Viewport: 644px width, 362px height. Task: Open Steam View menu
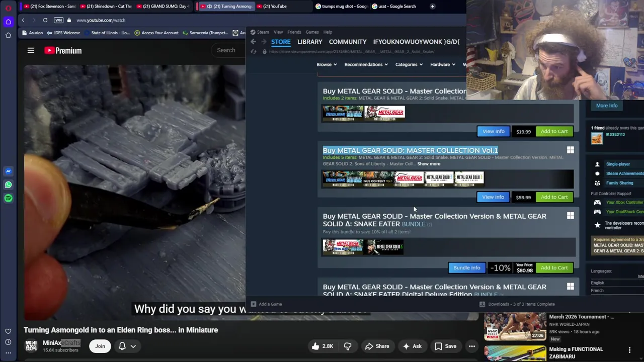(278, 32)
